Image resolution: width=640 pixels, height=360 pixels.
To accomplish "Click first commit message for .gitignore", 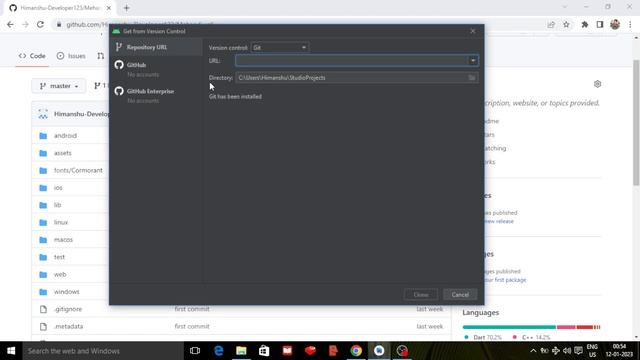I will pos(192,309).
